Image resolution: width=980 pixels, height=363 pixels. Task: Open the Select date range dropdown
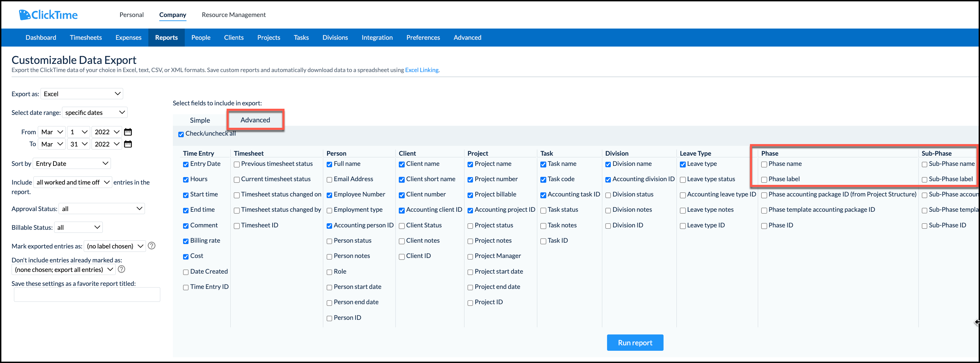pos(95,113)
